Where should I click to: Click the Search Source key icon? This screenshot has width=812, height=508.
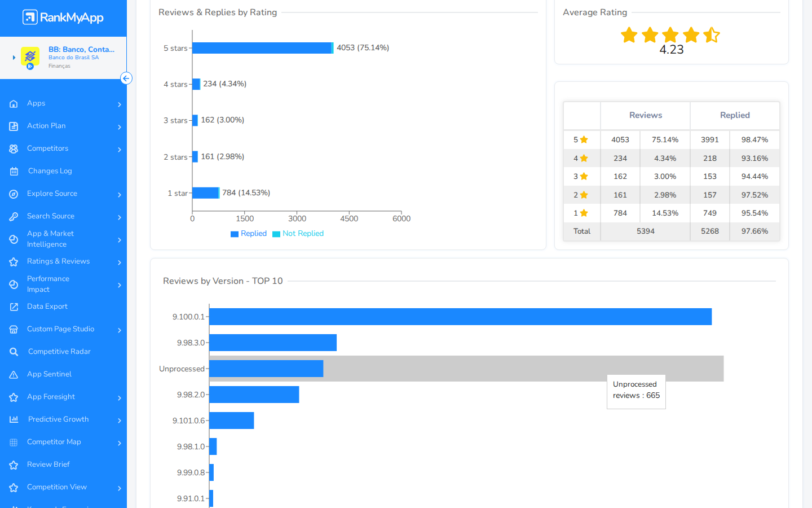point(14,217)
